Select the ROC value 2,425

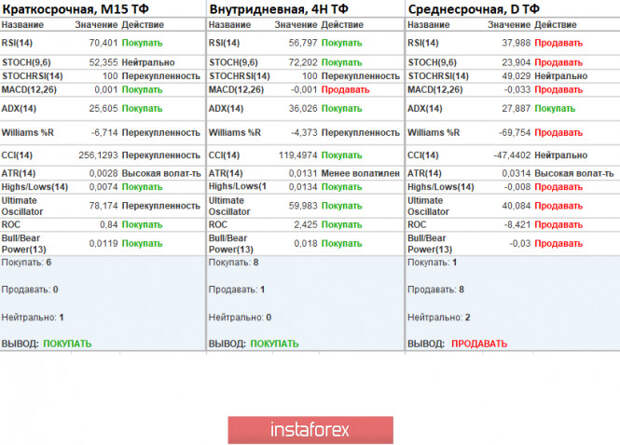point(305,225)
